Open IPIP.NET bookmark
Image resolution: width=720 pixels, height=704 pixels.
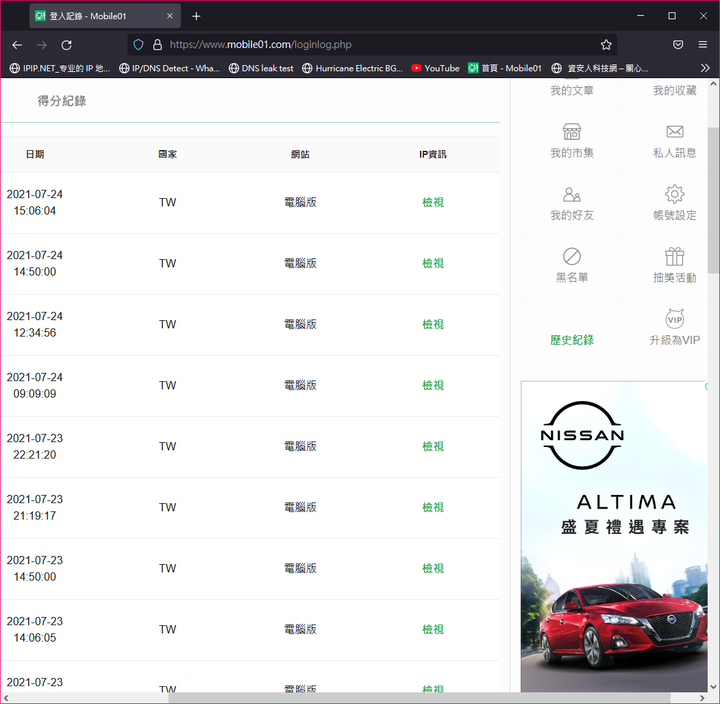coord(60,68)
